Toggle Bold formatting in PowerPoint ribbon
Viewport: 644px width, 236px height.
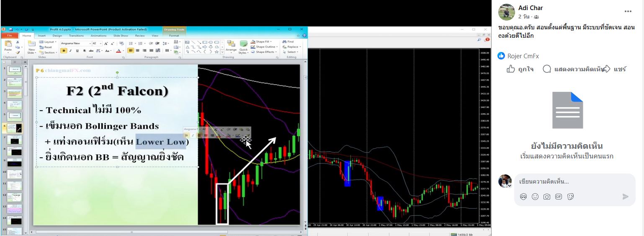64,51
